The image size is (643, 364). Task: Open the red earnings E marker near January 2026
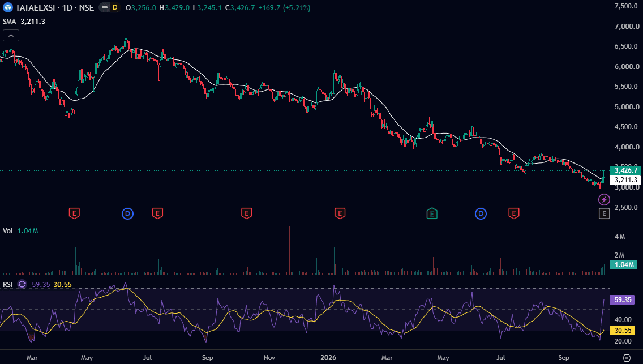click(x=340, y=213)
